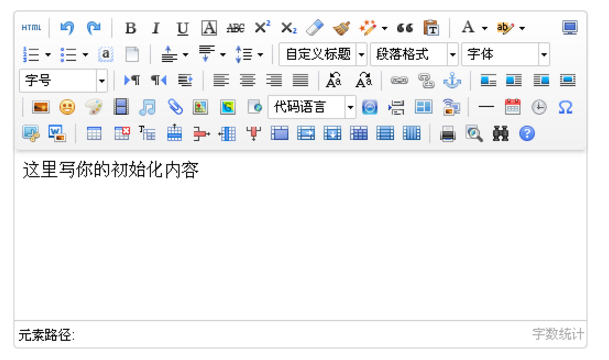Clear the document with blank page icon

(x=132, y=54)
